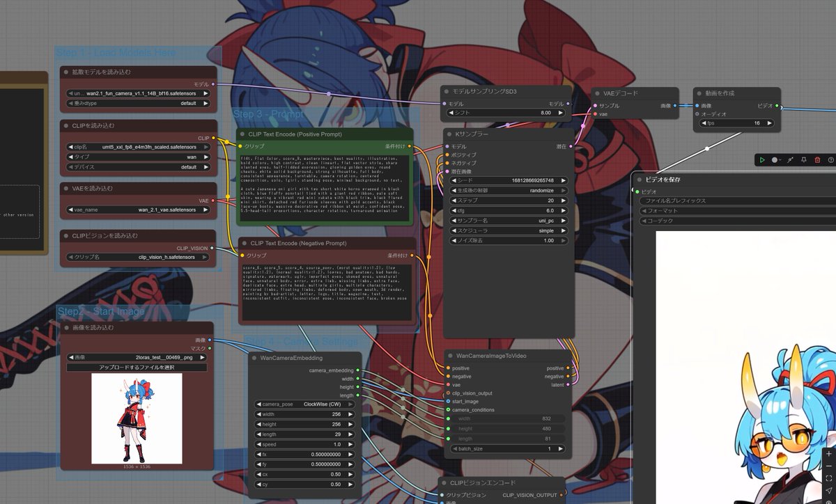836x504 pixels.
Task: Open the コーデック dropdown in ビデオを保存 node
Action: 737,221
